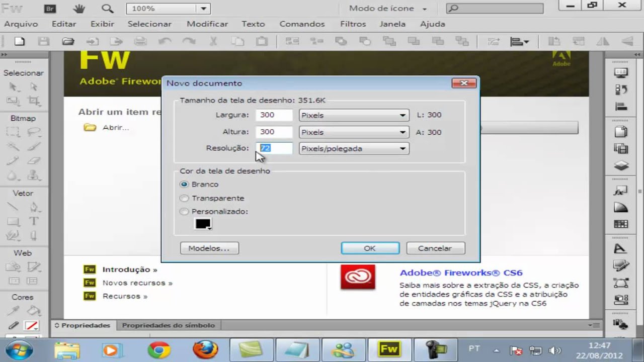Select the Zoom magnifier tool in the application bar
This screenshot has width=644, height=362.
click(107, 8)
